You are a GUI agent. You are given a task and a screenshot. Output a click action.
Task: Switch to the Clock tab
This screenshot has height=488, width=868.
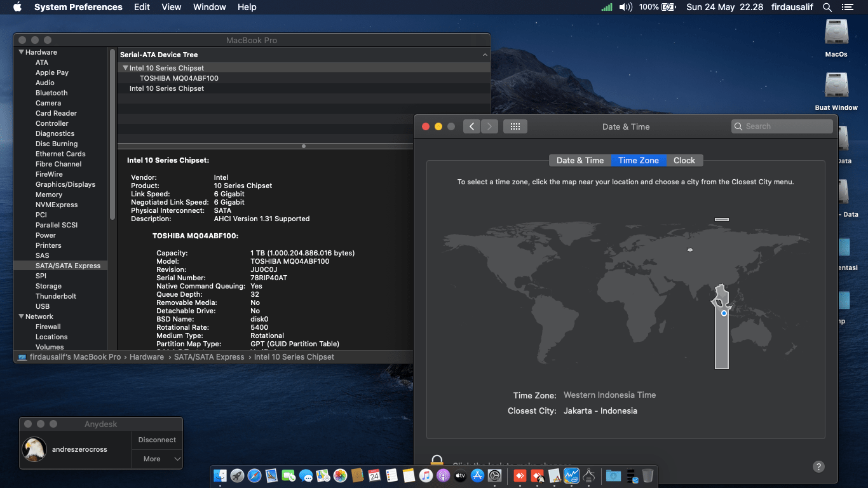click(684, 160)
